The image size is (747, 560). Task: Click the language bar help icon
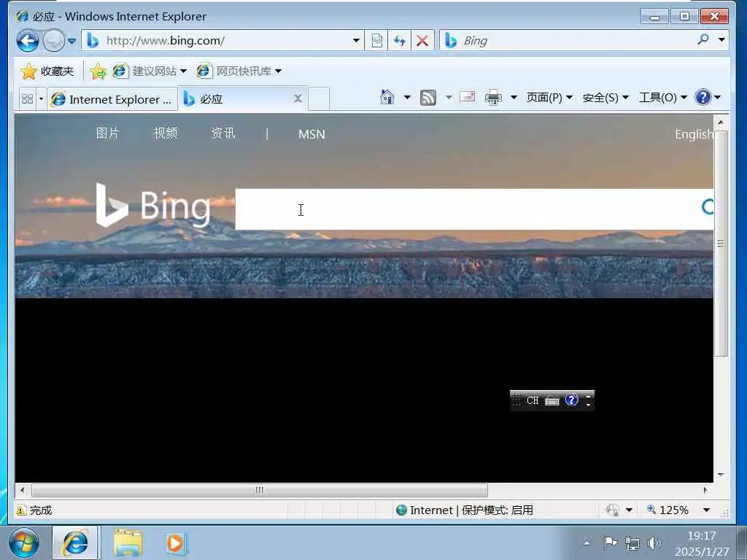[572, 400]
